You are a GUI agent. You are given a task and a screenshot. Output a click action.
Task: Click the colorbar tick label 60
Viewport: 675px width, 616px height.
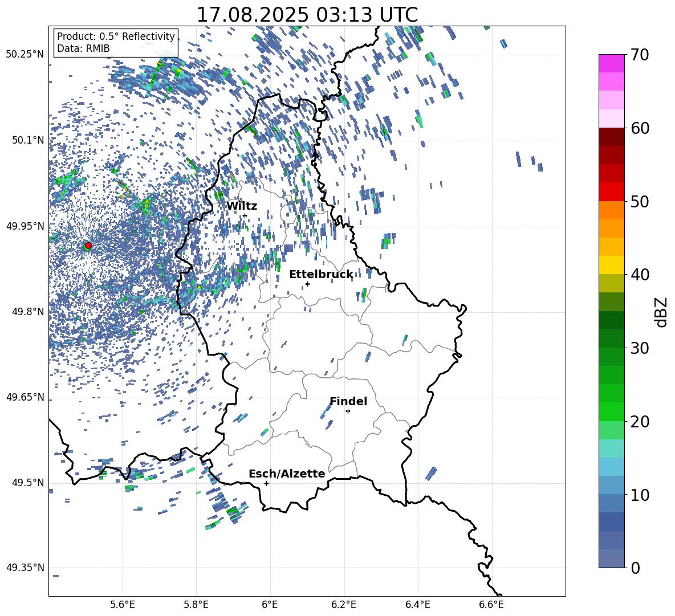point(640,128)
